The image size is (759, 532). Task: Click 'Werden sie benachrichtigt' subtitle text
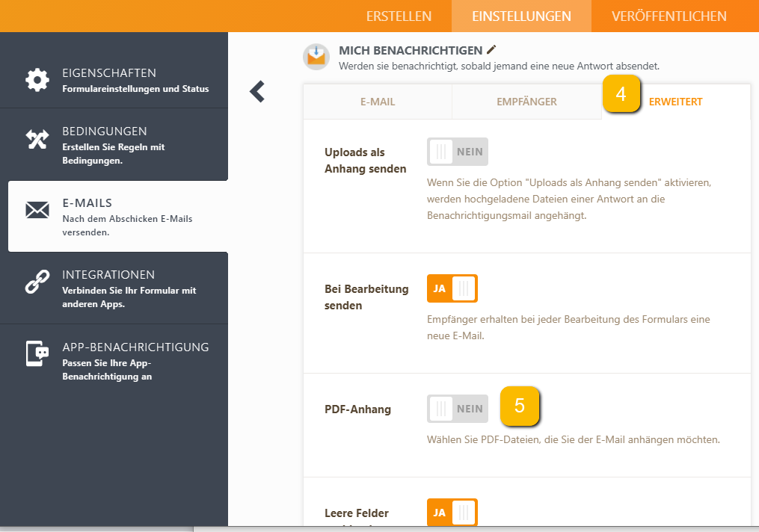(499, 66)
